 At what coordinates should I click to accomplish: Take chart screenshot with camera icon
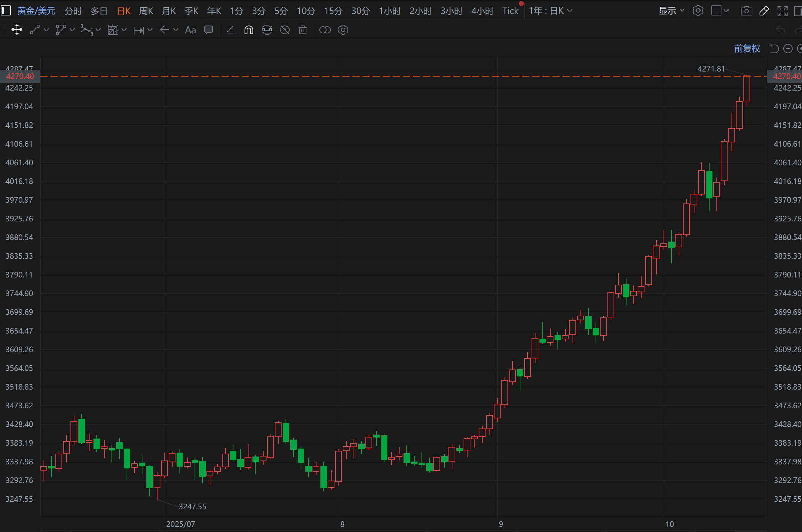(x=746, y=11)
